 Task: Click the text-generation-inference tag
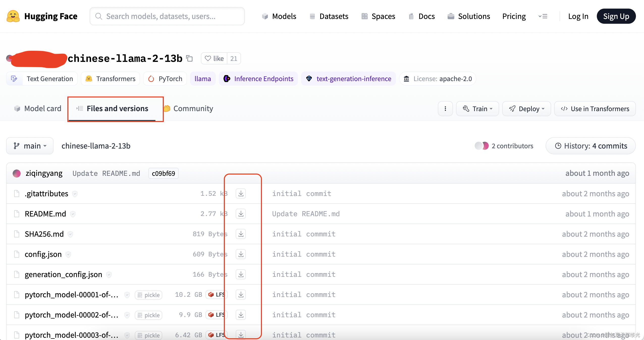[x=348, y=79]
